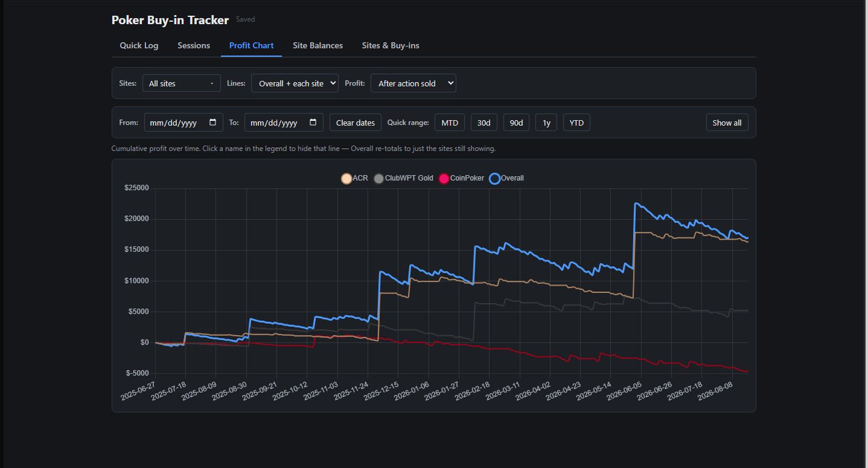Click the CoinPoker legend label text
Screen dimensions: 868x468
point(467,178)
